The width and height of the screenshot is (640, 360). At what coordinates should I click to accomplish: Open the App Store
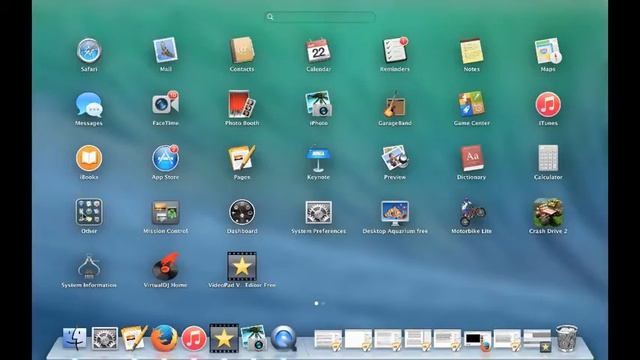165,158
